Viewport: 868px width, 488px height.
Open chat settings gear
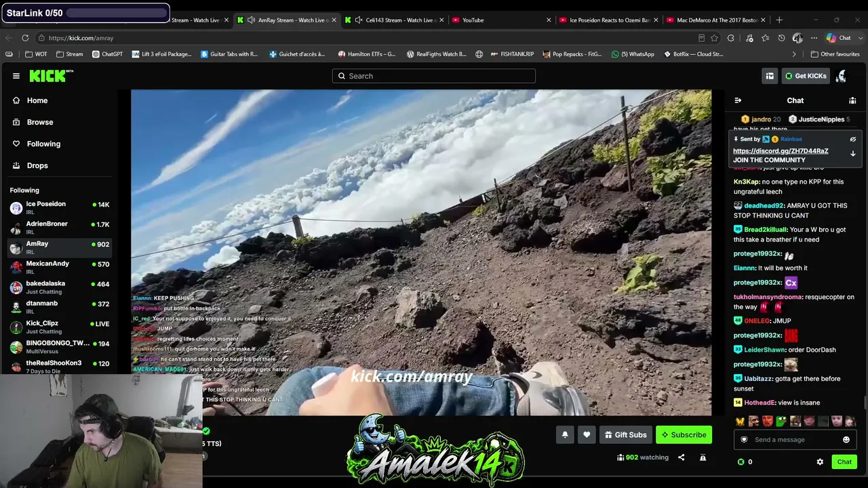coord(820,462)
